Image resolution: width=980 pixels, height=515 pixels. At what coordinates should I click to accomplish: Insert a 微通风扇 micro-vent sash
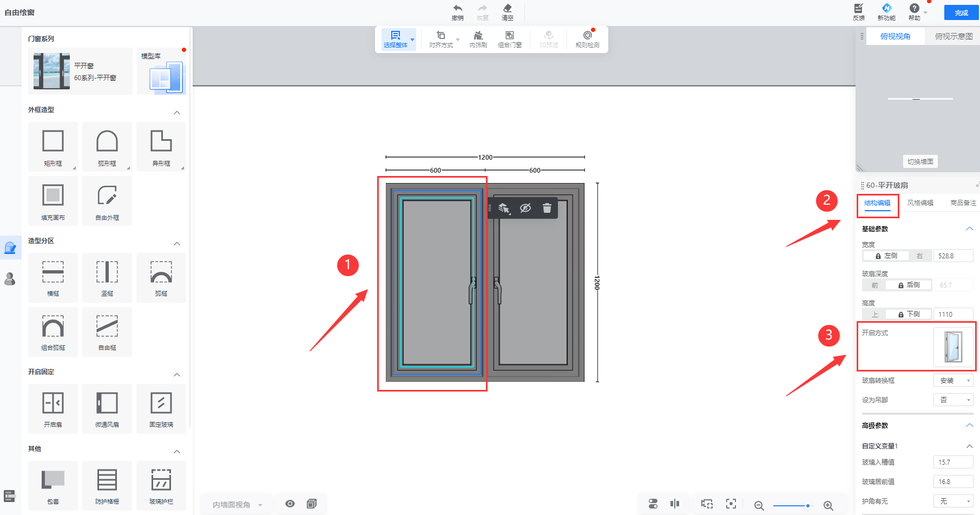(107, 409)
